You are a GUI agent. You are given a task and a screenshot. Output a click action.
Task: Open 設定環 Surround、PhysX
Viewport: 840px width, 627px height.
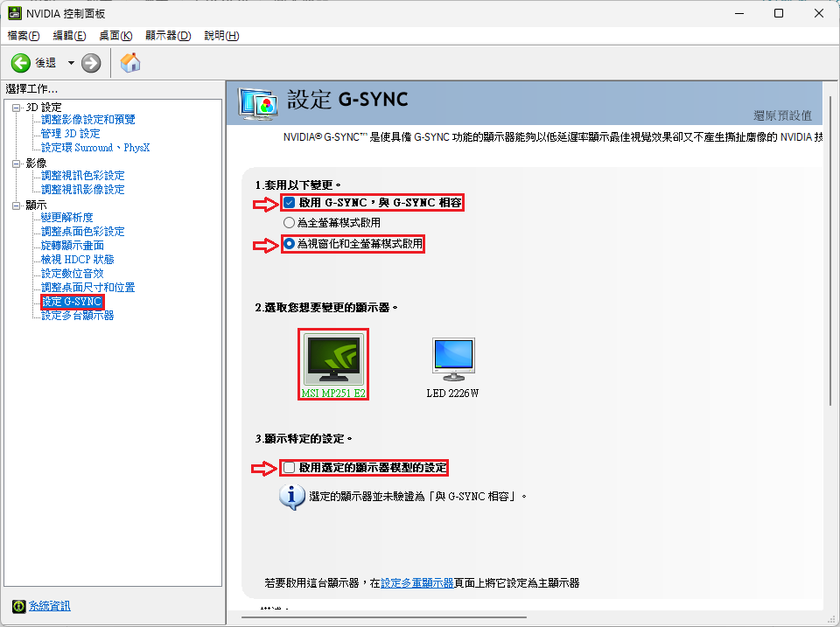point(96,147)
